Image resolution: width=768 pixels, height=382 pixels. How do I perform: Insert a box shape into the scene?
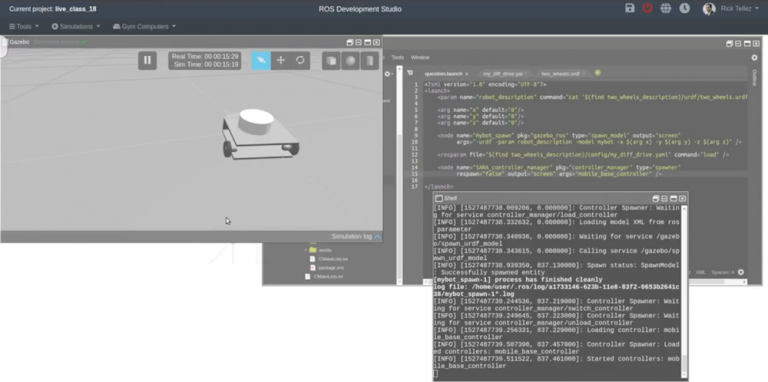(331, 61)
